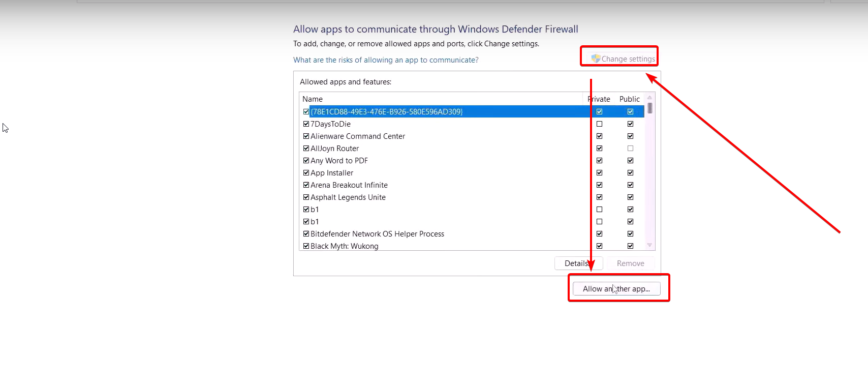868x382 pixels.
Task: Select the Bitdefender Network OS Helper Process row
Action: pyautogui.click(x=472, y=234)
